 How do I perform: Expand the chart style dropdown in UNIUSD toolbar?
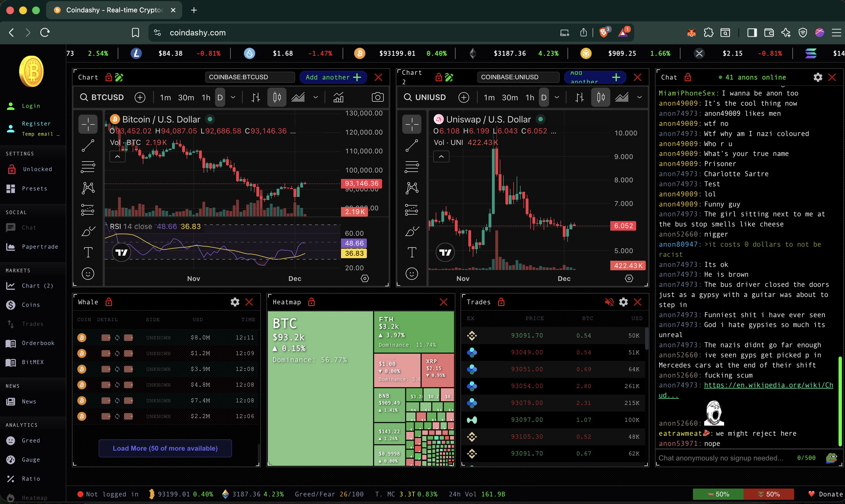tap(639, 97)
